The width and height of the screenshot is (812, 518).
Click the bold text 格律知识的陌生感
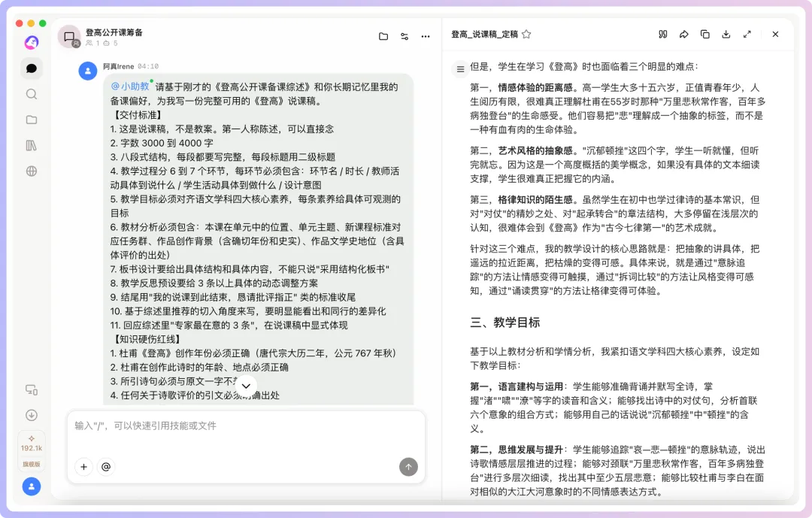[x=535, y=199]
